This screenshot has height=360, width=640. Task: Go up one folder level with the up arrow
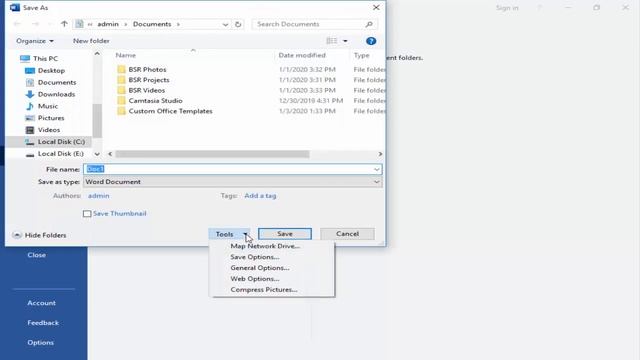(64, 24)
